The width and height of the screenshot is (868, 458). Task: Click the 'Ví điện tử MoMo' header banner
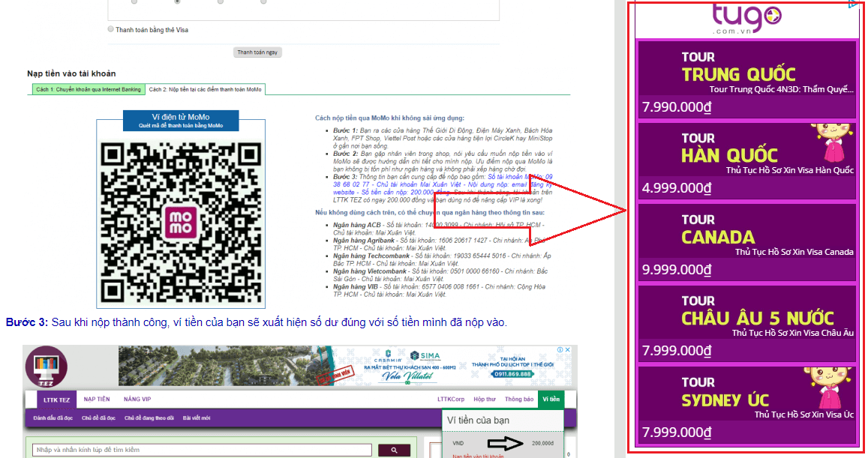[x=181, y=121]
